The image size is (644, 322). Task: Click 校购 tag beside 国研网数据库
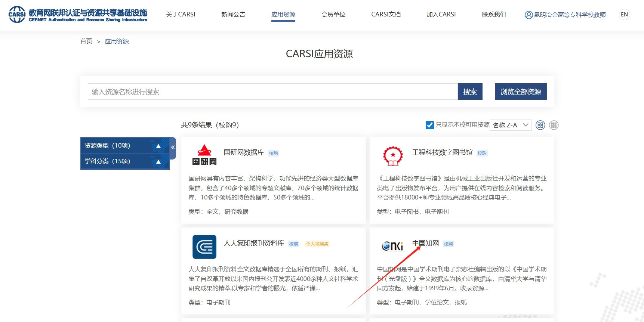tap(274, 153)
